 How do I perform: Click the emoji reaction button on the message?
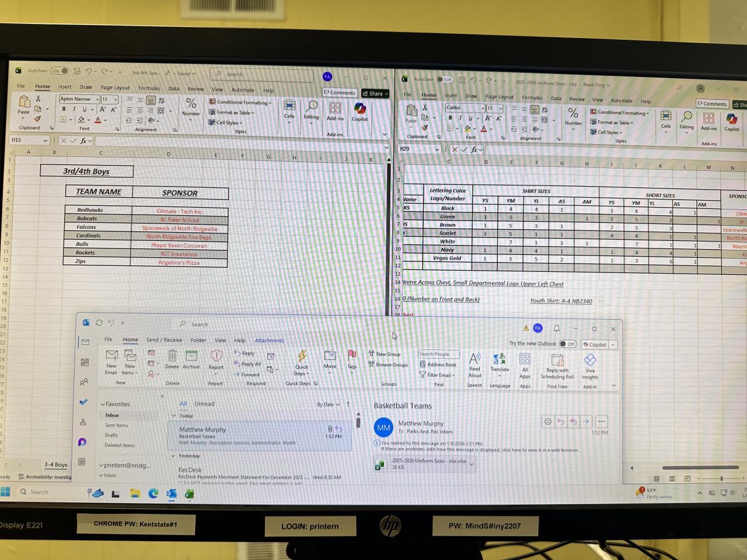[x=547, y=421]
